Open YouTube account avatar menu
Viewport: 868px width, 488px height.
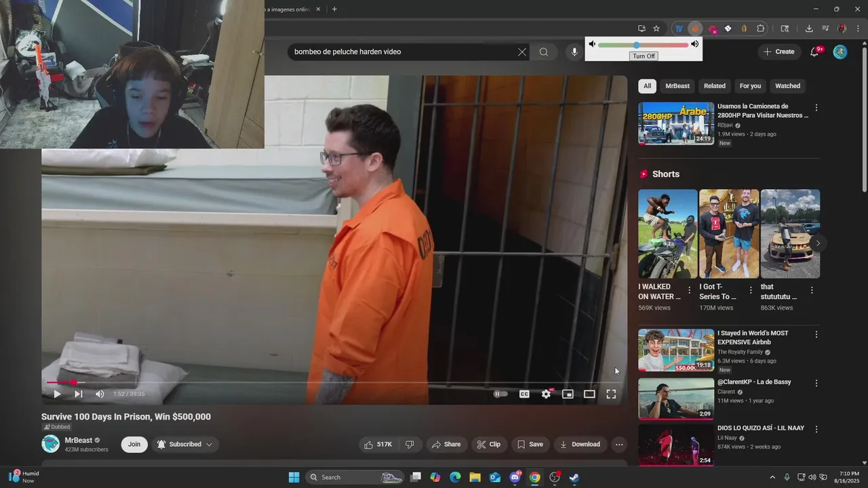(x=840, y=52)
